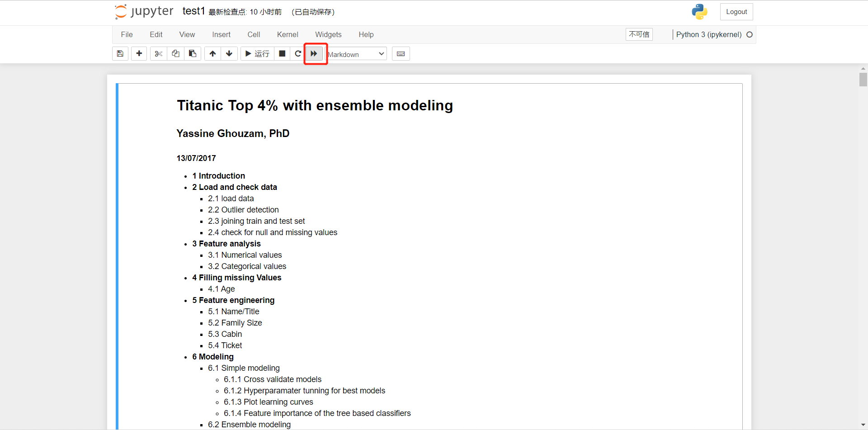Open the cell type Markdown dropdown

(357, 54)
